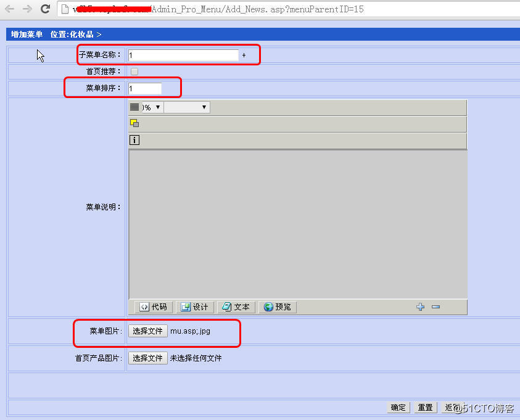Click the mu.asp;.jpg file name text
This screenshot has width=520, height=420.
click(x=191, y=331)
